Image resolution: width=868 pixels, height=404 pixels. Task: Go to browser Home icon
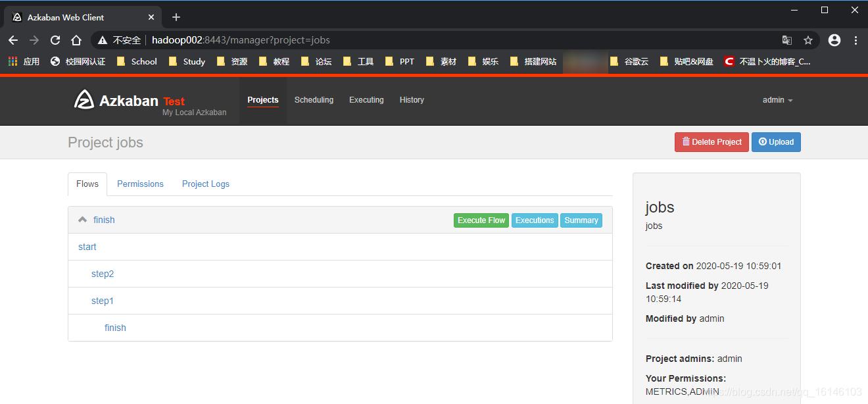[76, 40]
